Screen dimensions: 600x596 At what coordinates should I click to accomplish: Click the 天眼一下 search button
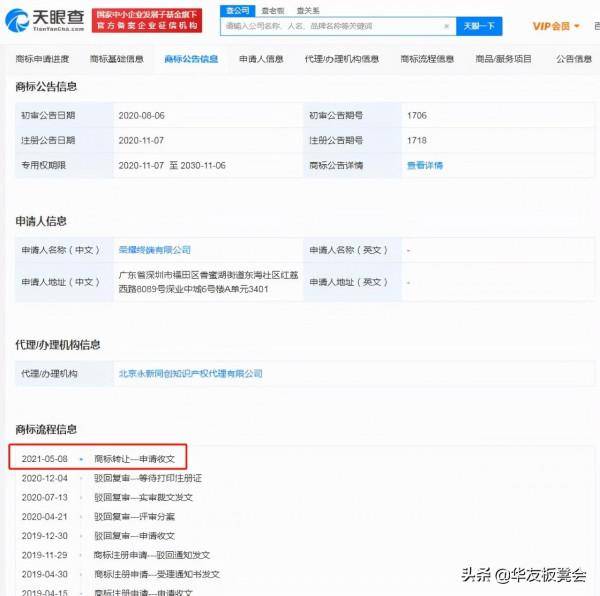(479, 26)
